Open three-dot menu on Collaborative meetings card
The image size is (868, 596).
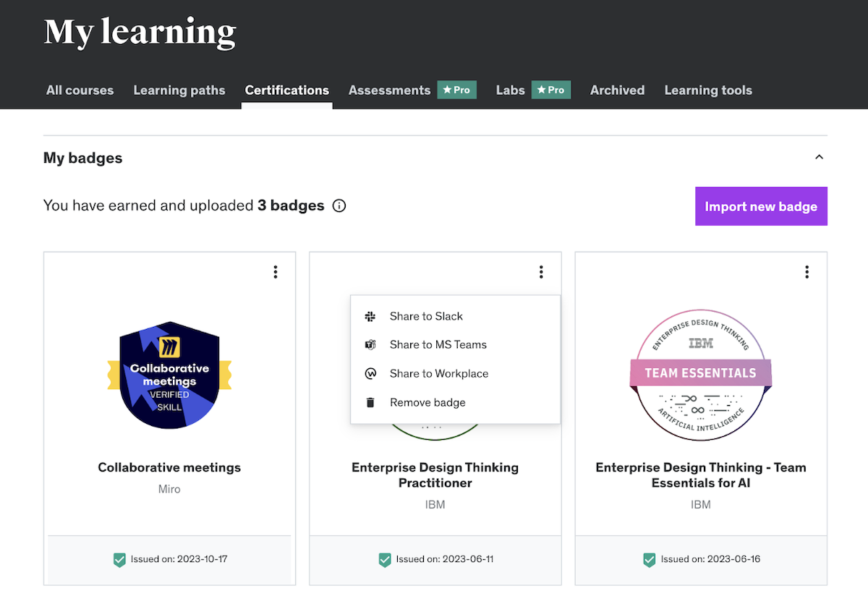point(276,272)
